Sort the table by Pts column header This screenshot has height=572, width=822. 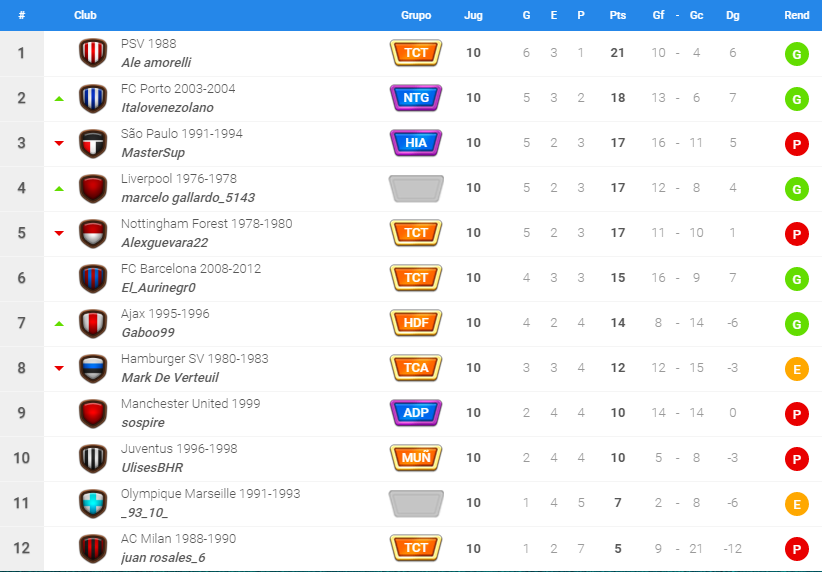618,15
